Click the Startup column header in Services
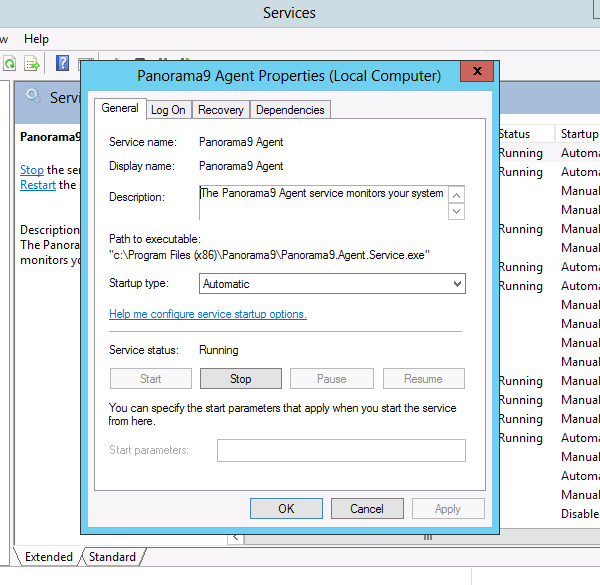 [579, 134]
